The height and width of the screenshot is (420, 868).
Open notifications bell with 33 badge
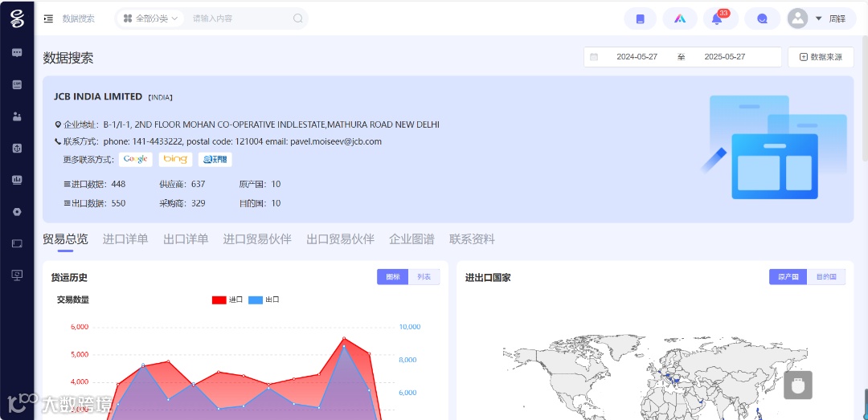[x=719, y=18]
